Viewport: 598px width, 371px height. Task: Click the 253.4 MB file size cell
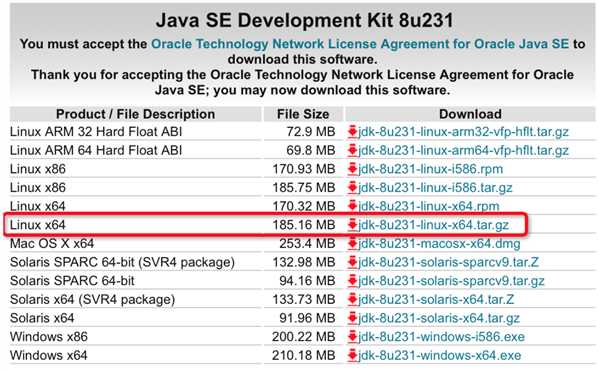[307, 244]
